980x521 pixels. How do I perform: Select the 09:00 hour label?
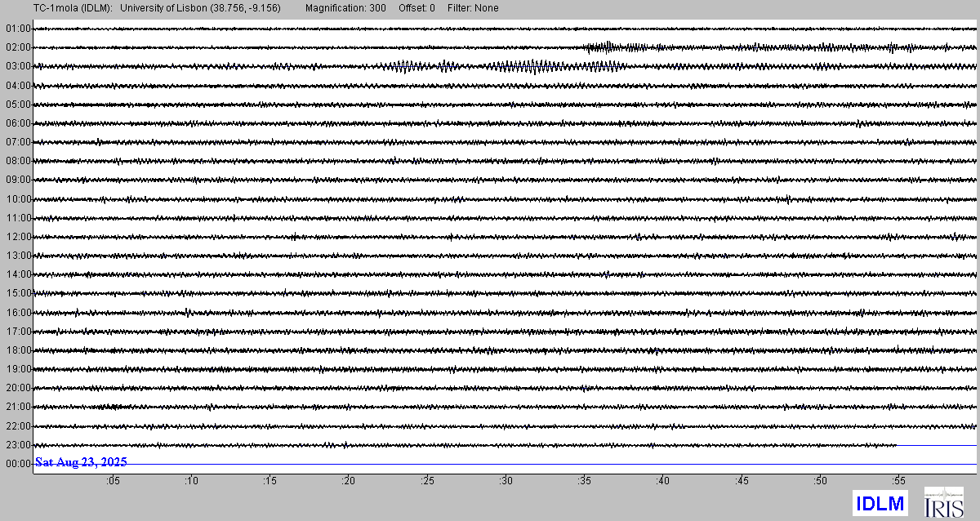coord(17,180)
